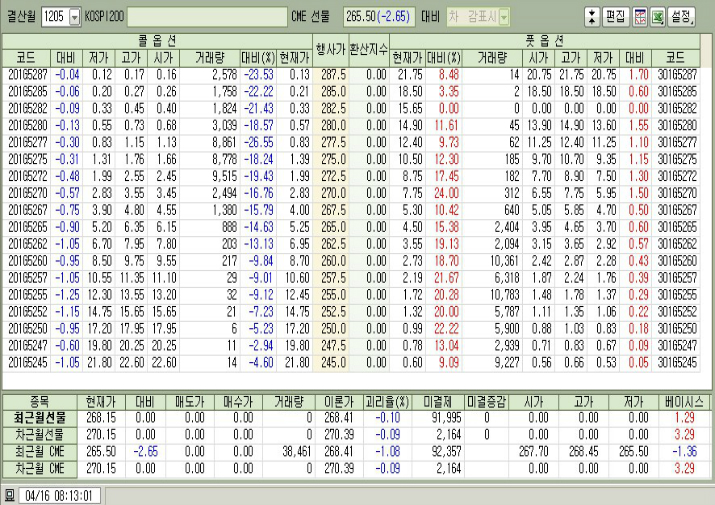
Task: Open the 결산월 1205 dropdown arrow
Action: pyautogui.click(x=75, y=17)
